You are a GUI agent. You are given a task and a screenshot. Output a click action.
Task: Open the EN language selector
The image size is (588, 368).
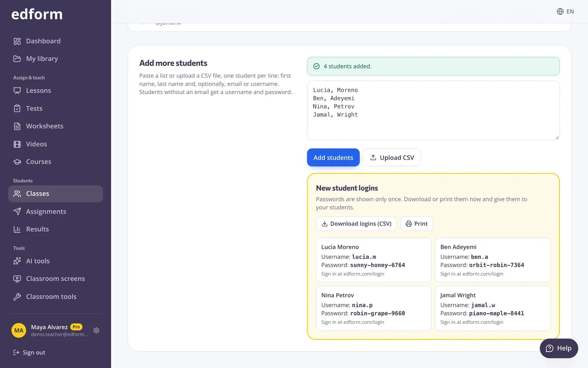pos(565,11)
